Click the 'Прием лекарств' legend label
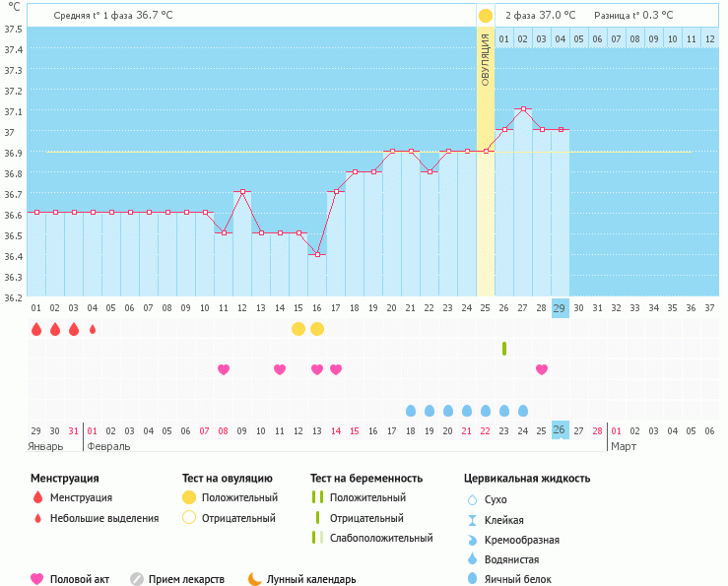Screen dimensions: 728x586 [186, 579]
